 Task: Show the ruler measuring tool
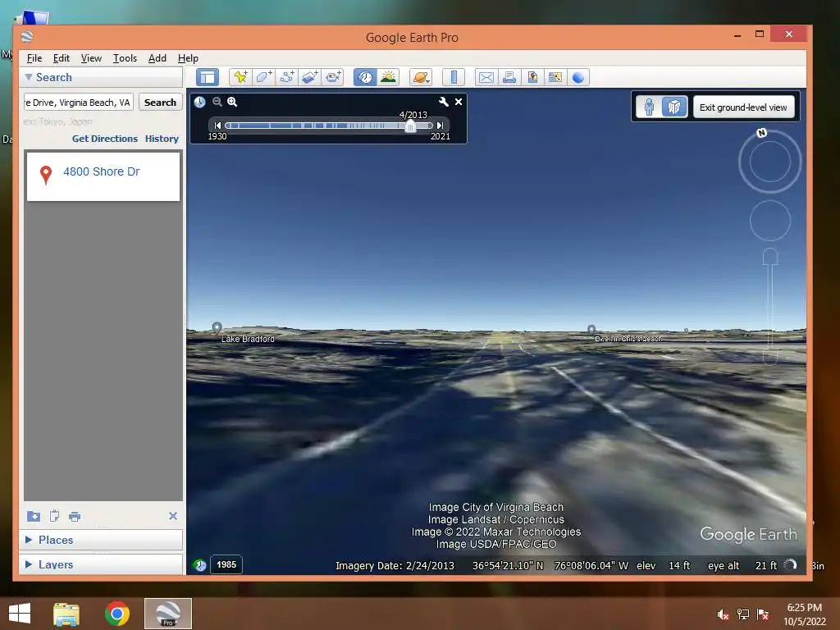(453, 77)
